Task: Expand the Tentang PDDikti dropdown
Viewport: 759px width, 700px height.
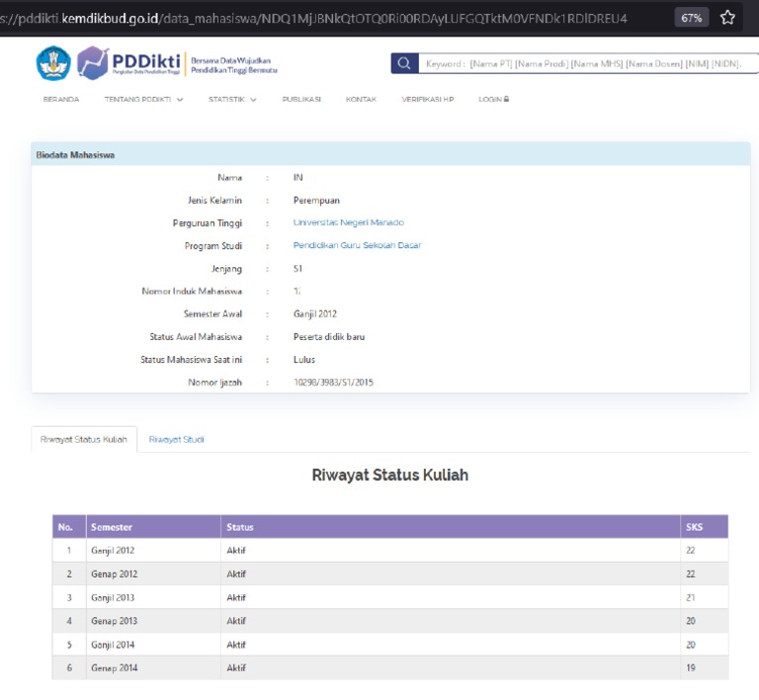Action: coord(143,99)
